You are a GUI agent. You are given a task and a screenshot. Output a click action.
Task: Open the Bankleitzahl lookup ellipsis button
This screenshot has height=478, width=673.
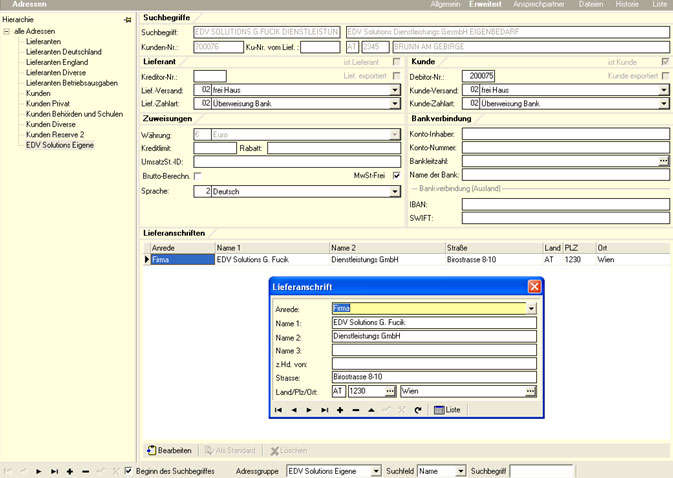pos(663,160)
